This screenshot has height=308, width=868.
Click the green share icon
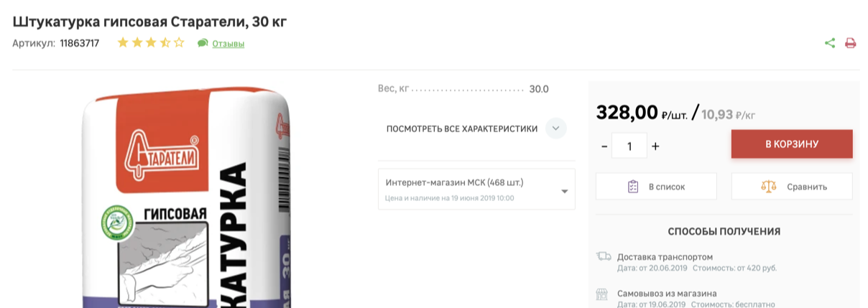point(830,43)
